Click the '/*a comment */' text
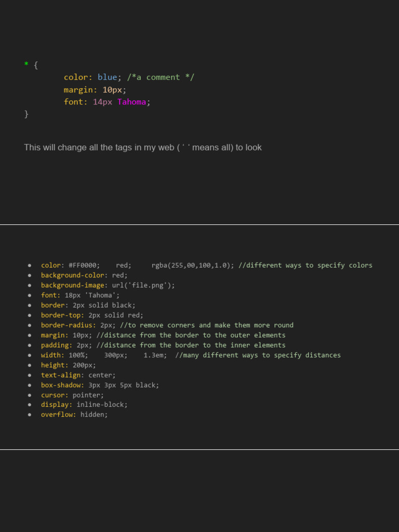399x532 pixels. point(161,77)
